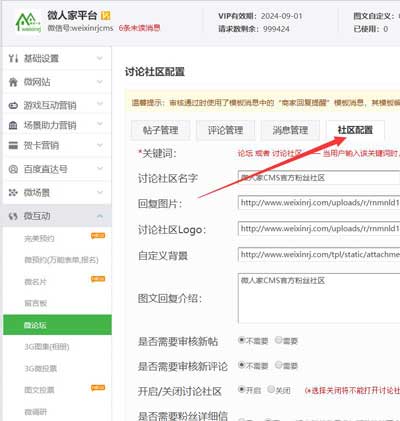Select 不需要 for 是否需要审核新帖

[242, 340]
